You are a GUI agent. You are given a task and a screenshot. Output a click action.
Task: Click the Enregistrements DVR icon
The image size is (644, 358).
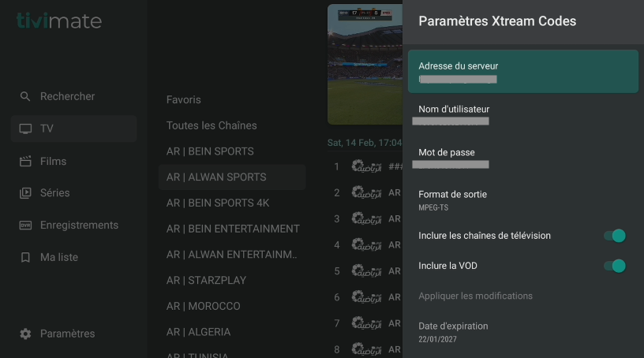click(25, 226)
